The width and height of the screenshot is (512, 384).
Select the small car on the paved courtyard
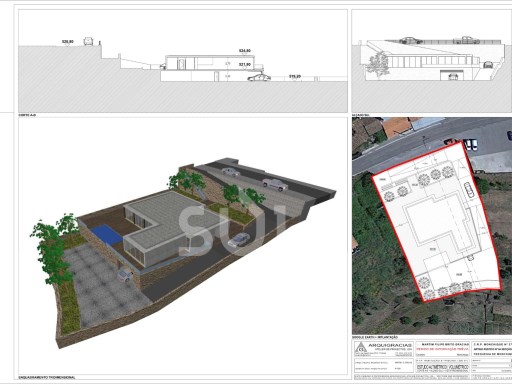125,275
